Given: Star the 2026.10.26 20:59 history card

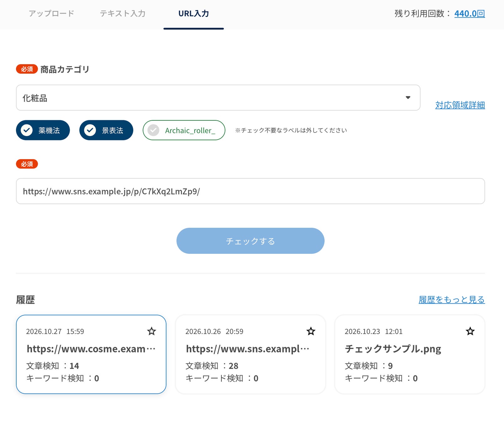Looking at the screenshot, I should tap(311, 331).
